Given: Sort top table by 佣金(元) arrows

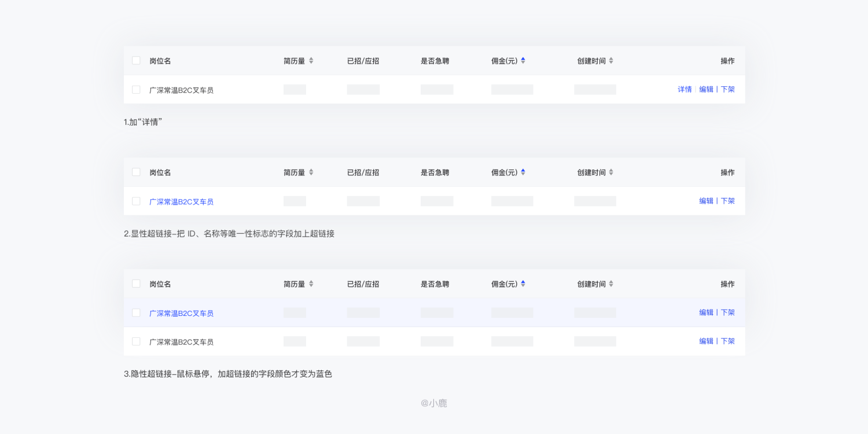Looking at the screenshot, I should click(x=523, y=61).
